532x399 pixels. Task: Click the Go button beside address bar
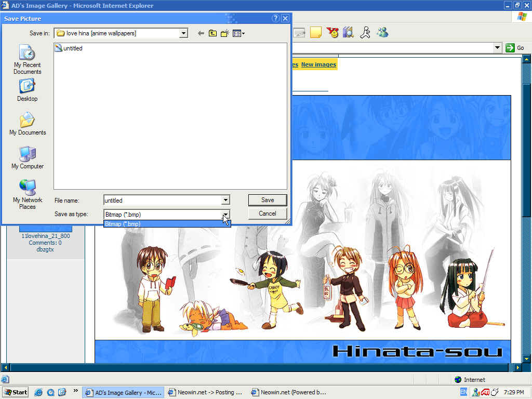click(x=515, y=48)
